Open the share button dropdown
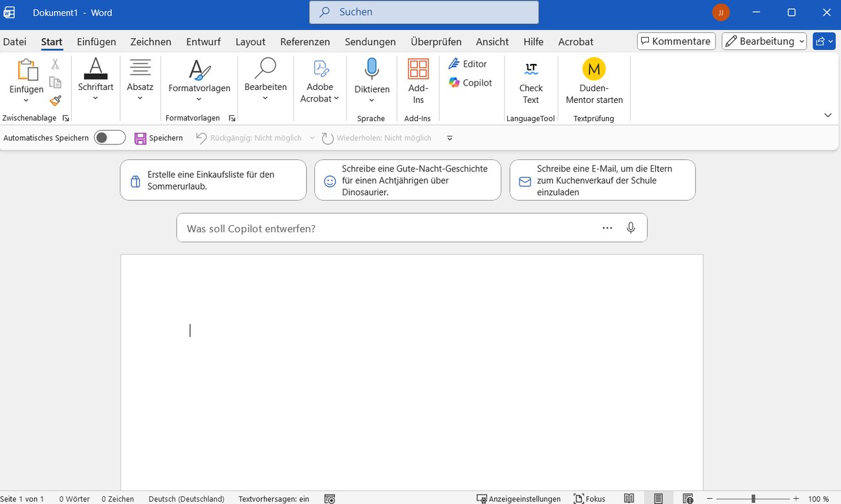 click(x=824, y=41)
